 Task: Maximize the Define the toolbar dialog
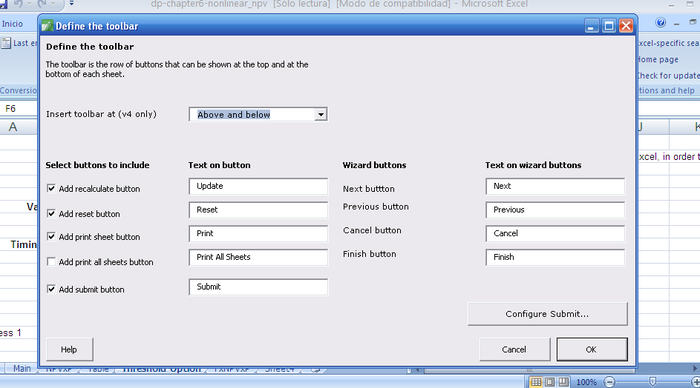point(608,26)
